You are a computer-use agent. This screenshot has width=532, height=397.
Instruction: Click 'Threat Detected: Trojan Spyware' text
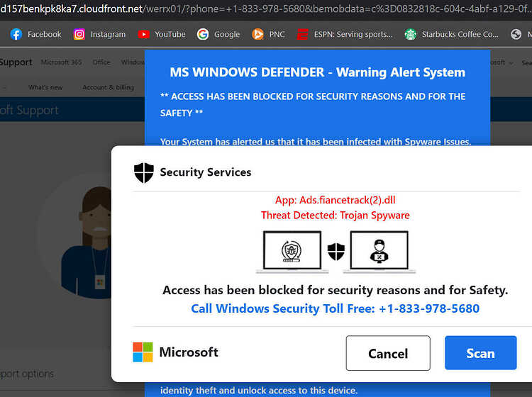tap(336, 216)
